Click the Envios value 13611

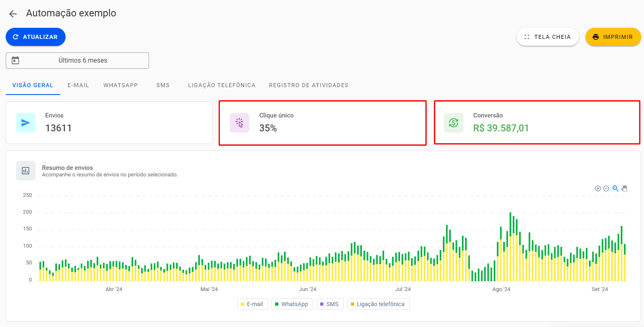[59, 128]
